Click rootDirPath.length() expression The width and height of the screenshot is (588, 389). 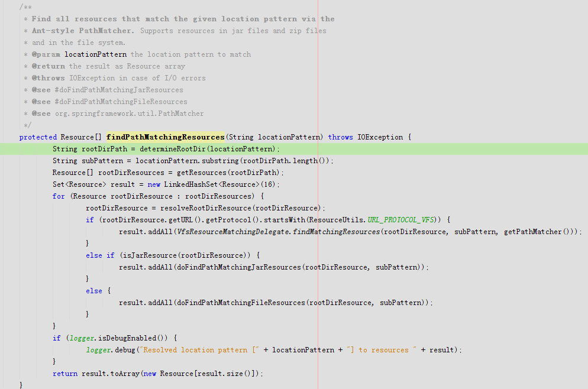tap(286, 161)
